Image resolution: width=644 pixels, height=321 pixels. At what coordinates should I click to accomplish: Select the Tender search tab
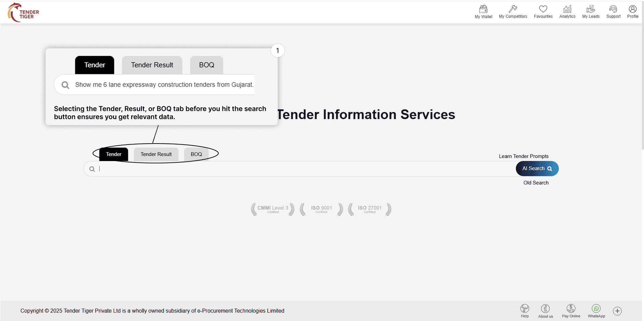(114, 154)
